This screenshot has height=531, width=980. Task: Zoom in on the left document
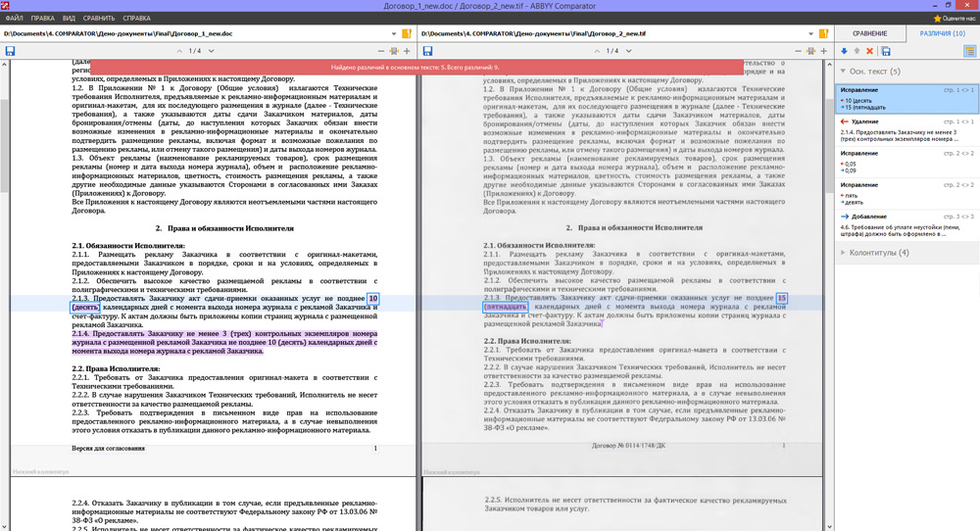407,51
